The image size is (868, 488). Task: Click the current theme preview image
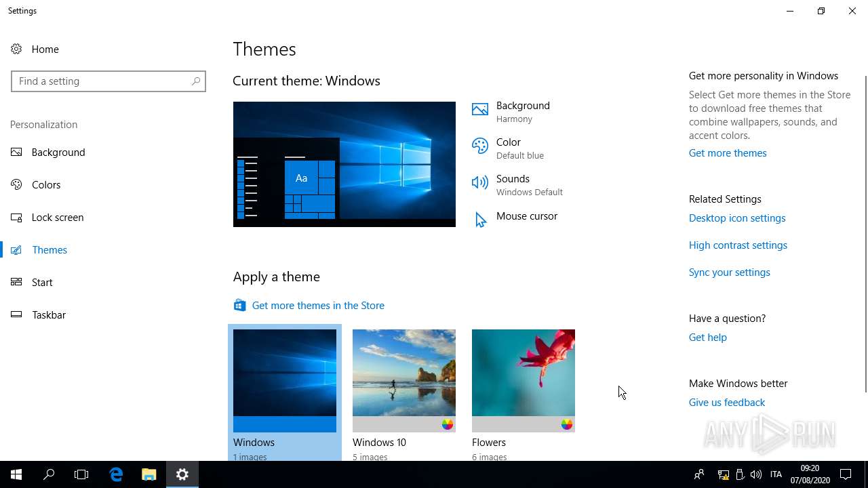point(344,164)
